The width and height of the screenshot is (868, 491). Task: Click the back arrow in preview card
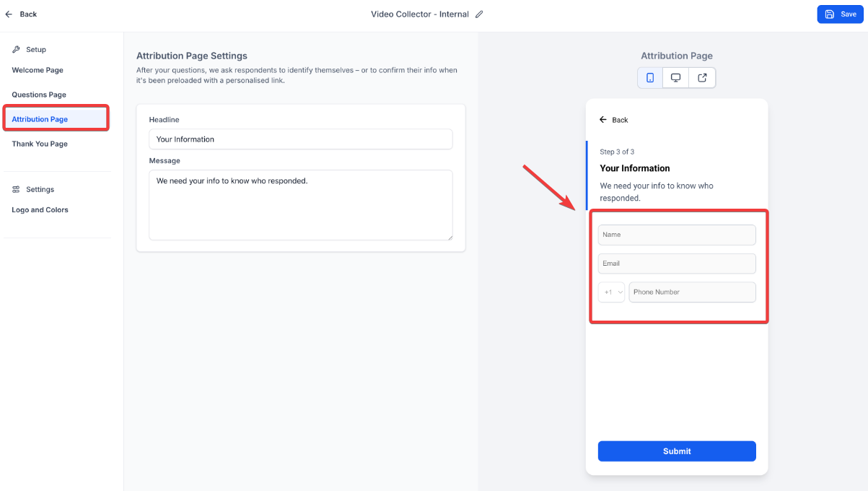603,120
